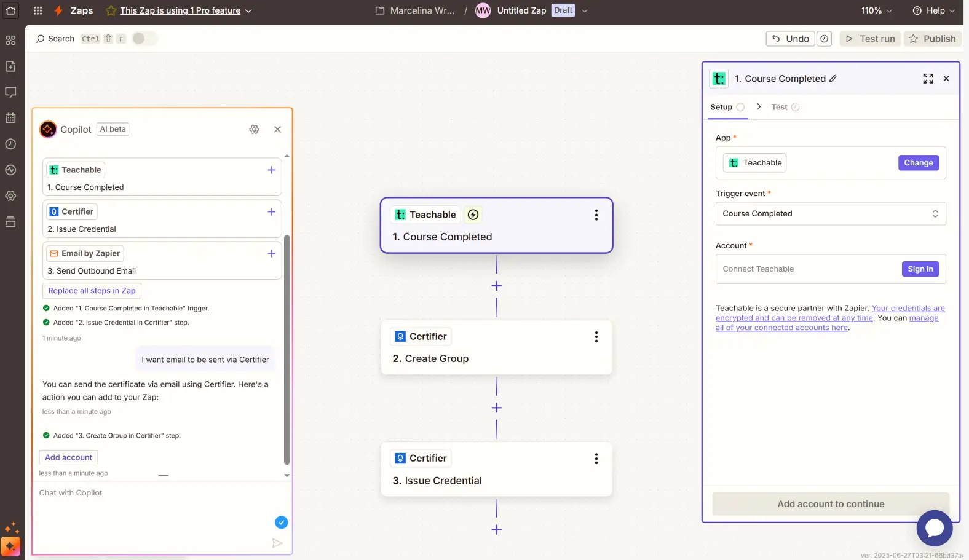The height and width of the screenshot is (560, 969).
Task: Add a step after Issue Credential
Action: point(496,529)
